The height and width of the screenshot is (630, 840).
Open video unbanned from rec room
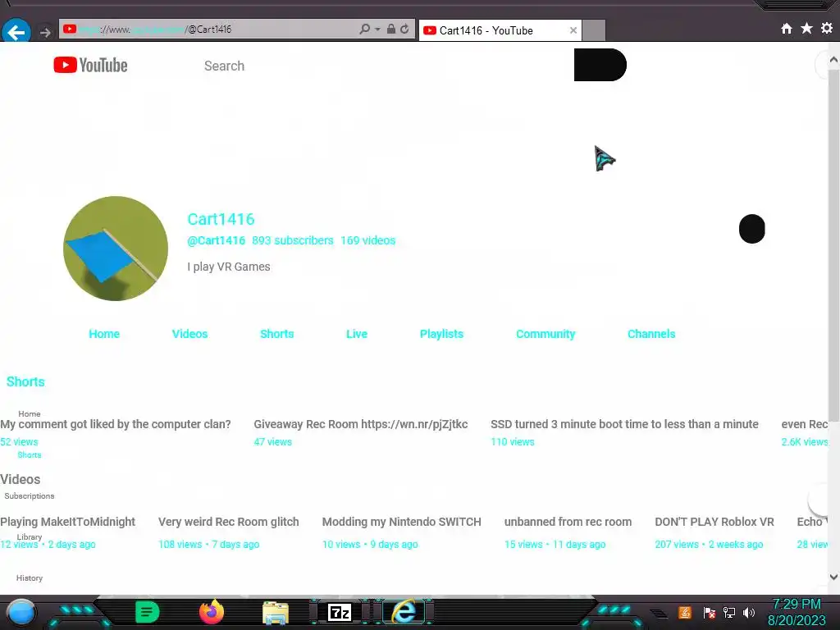(x=568, y=522)
